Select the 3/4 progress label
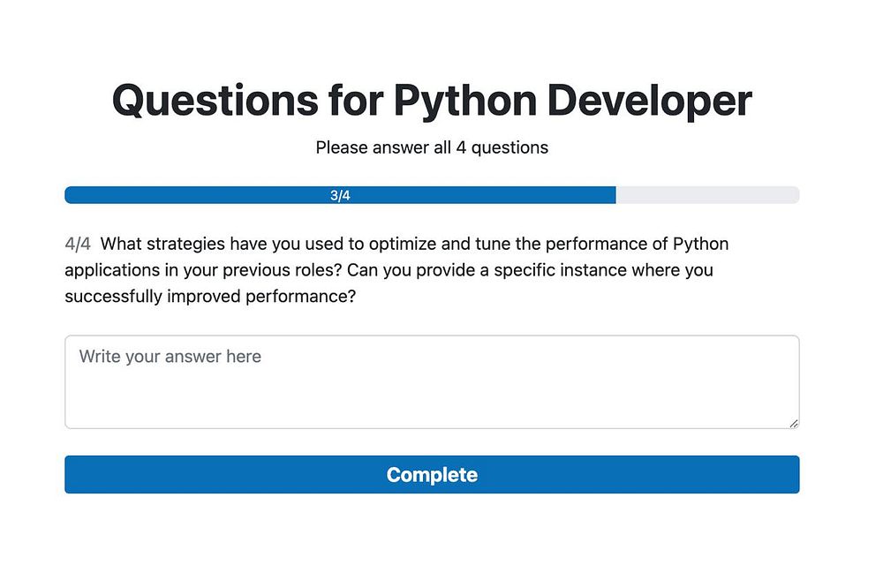 coord(340,196)
